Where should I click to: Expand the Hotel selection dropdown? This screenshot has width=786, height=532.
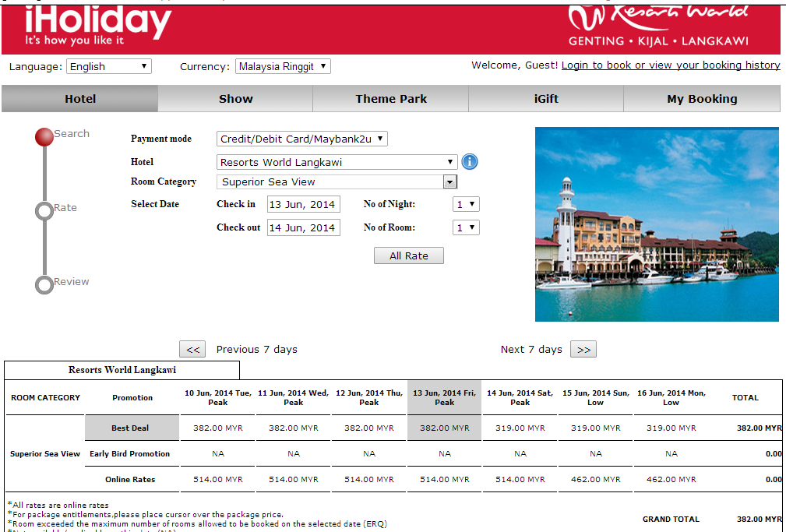337,162
